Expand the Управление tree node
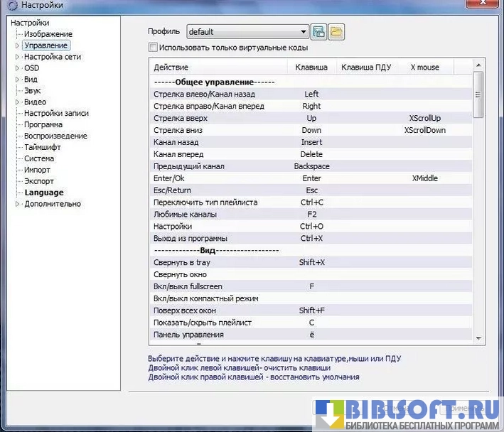The image size is (504, 432). pos(18,45)
